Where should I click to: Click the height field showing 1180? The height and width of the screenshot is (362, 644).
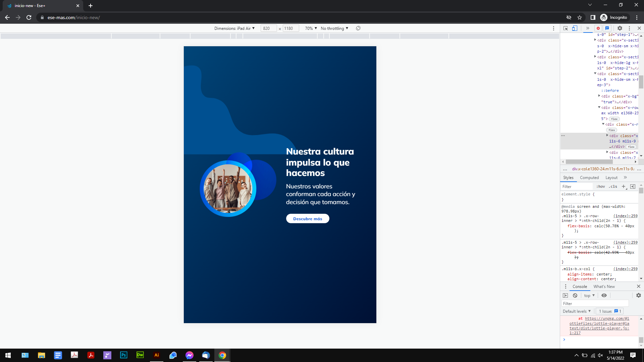(x=291, y=28)
